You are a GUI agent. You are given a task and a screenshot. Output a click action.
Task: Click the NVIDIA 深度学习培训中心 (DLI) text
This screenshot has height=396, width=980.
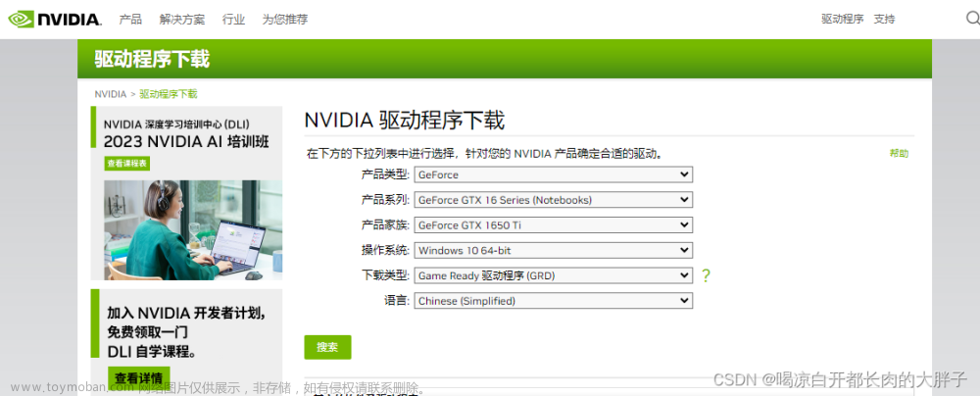pyautogui.click(x=176, y=124)
